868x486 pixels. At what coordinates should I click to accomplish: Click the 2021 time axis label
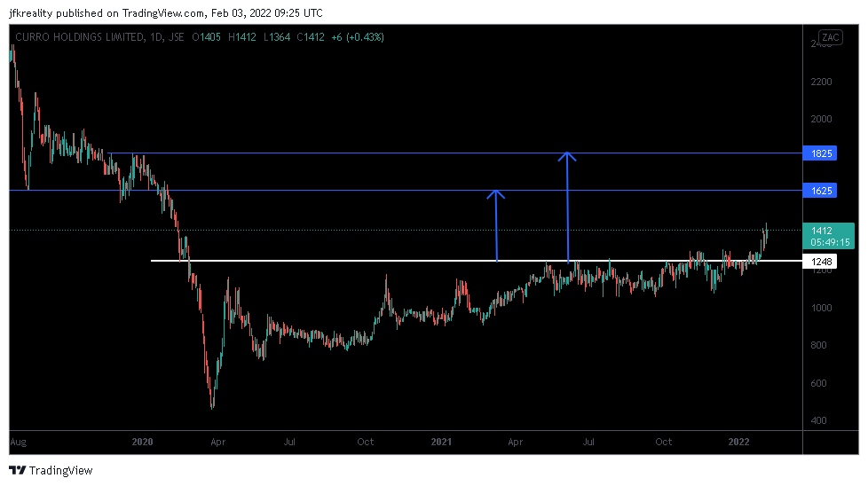[441, 442]
